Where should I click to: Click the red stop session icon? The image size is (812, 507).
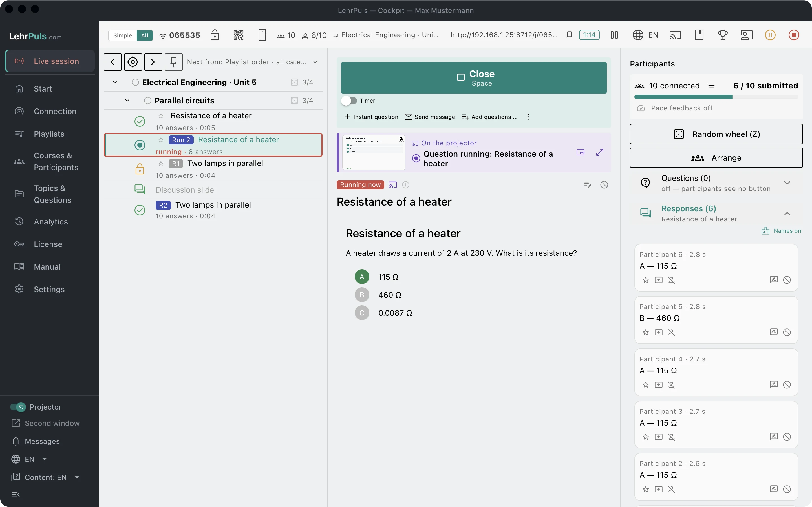click(x=794, y=35)
